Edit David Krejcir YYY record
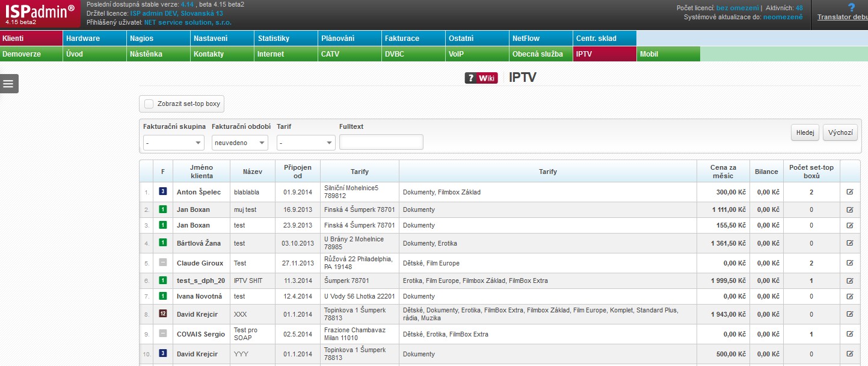This screenshot has height=366, width=868. pos(850,354)
